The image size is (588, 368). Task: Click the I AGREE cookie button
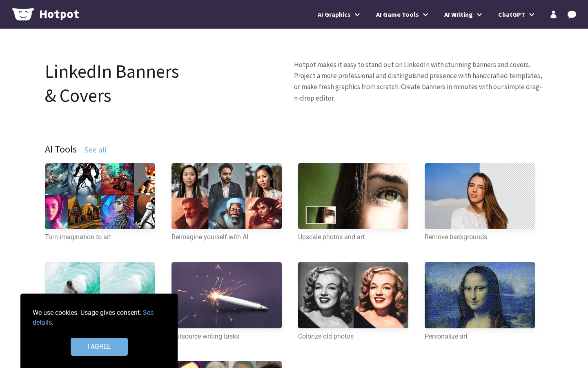click(x=99, y=347)
